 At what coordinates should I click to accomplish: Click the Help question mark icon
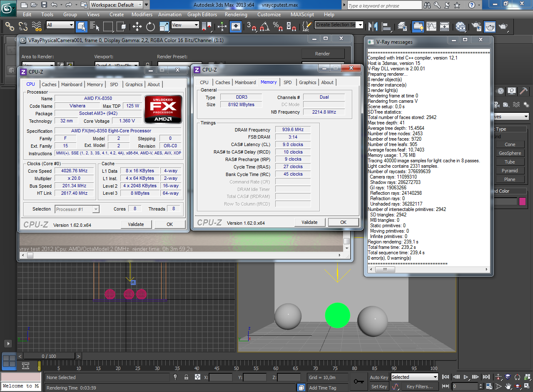[471, 5]
